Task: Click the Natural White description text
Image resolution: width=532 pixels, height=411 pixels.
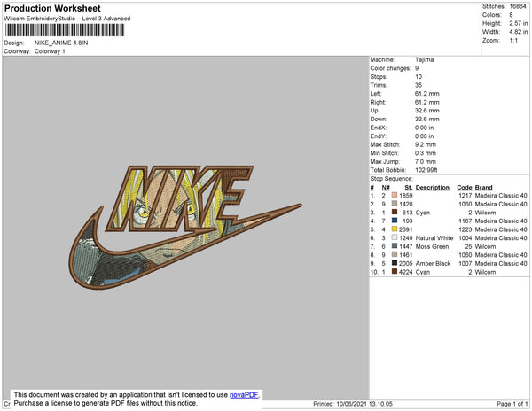Action: [x=434, y=238]
